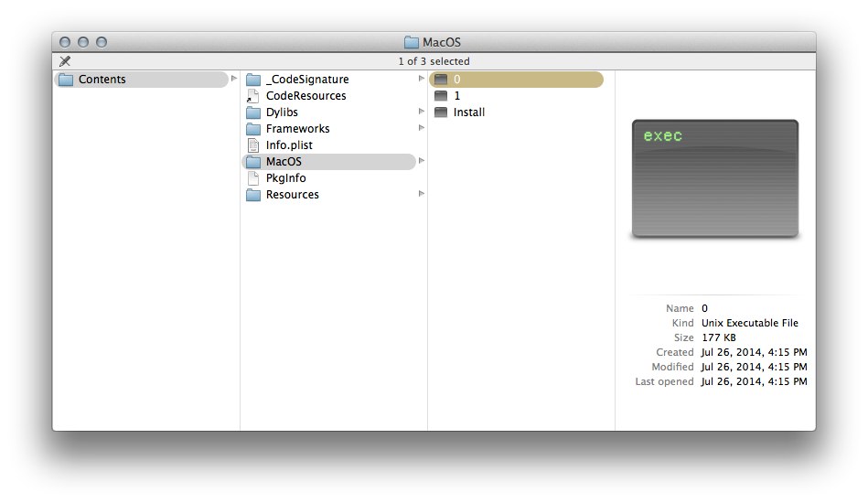
Task: Click executable icon next to Install
Action: (441, 112)
